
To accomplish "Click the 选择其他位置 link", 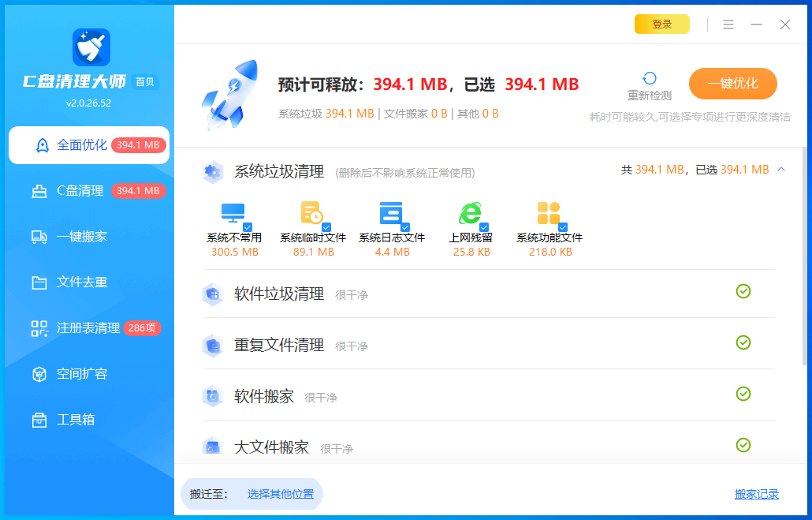I will pos(280,494).
